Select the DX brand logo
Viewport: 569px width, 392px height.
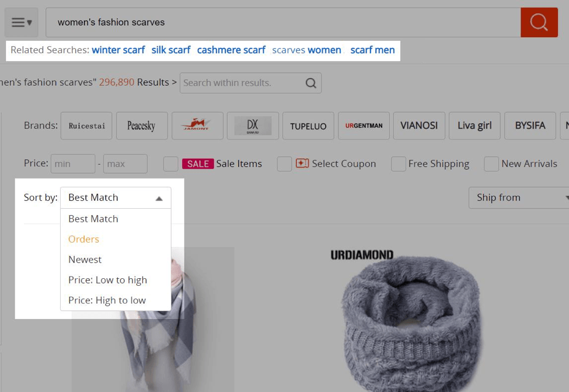(253, 125)
